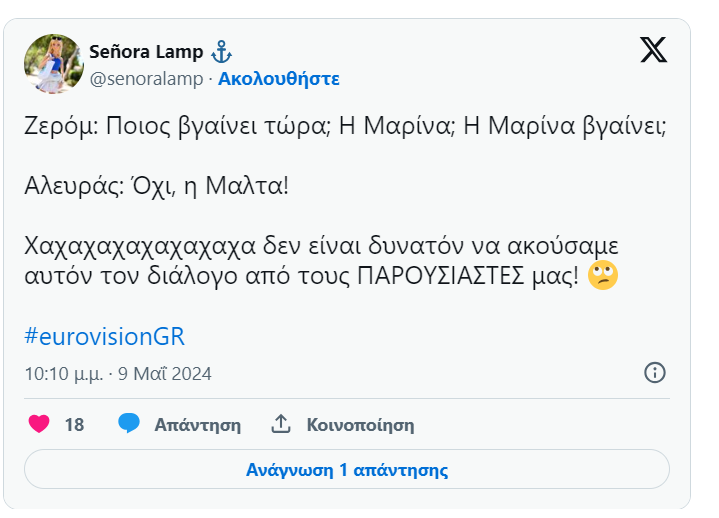Click the X logo icon

click(x=653, y=50)
